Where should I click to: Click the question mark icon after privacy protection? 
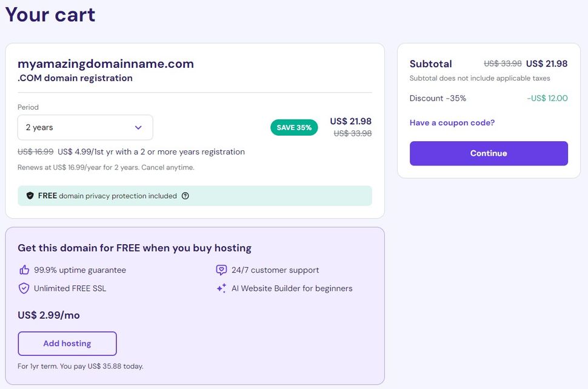coord(185,196)
